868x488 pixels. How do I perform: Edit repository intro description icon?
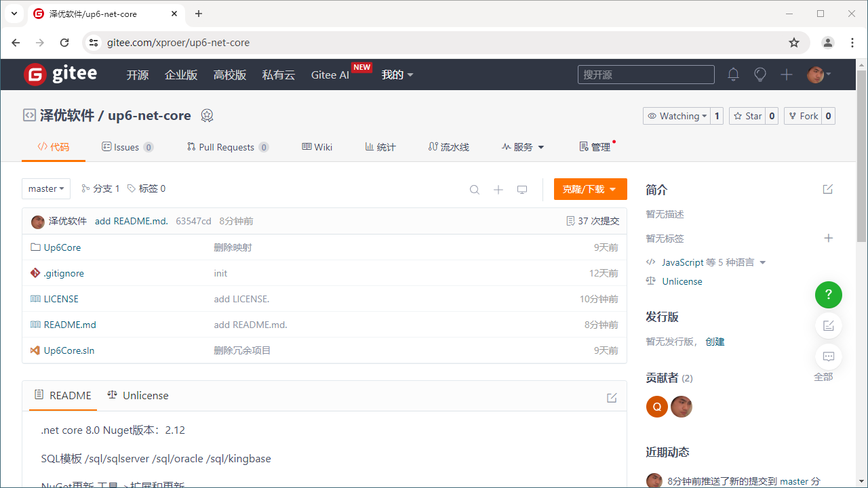pyautogui.click(x=827, y=189)
